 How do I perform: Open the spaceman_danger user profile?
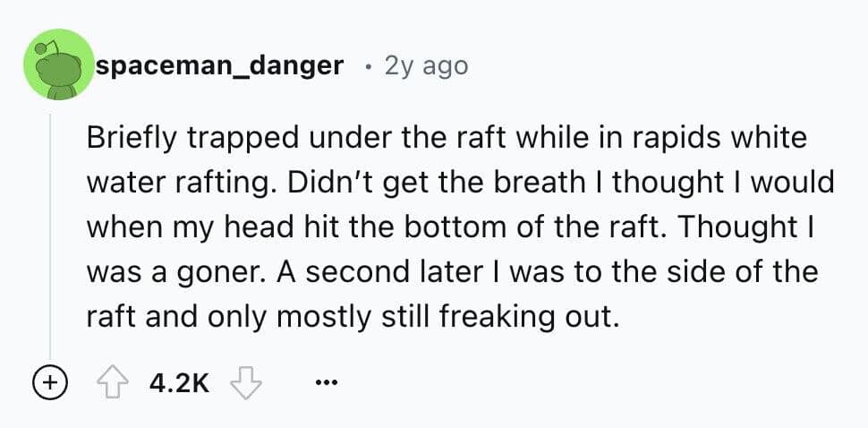(x=219, y=65)
